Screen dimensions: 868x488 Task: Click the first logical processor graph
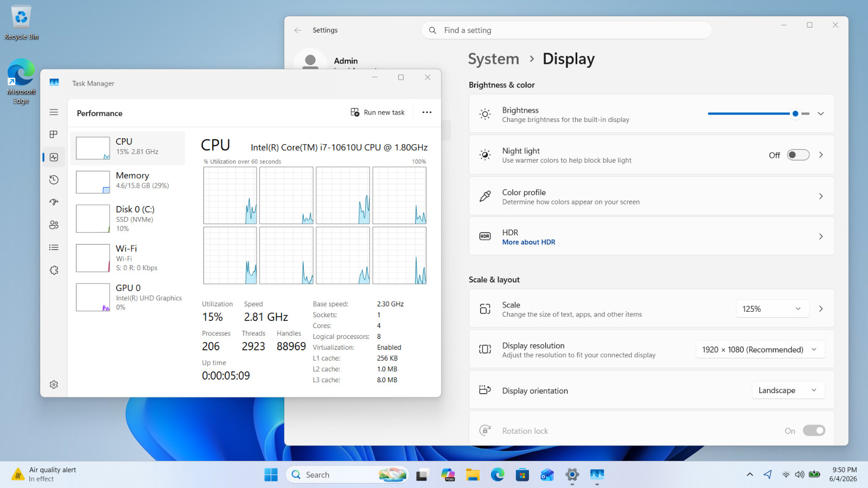(x=230, y=195)
